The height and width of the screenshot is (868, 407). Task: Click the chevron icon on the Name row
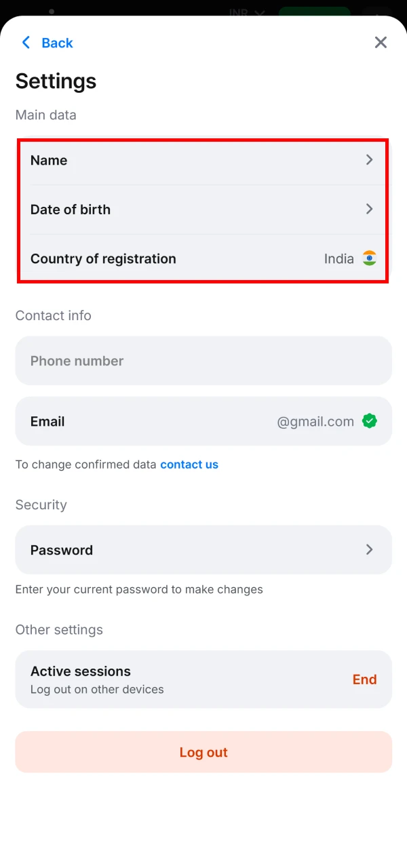(369, 160)
